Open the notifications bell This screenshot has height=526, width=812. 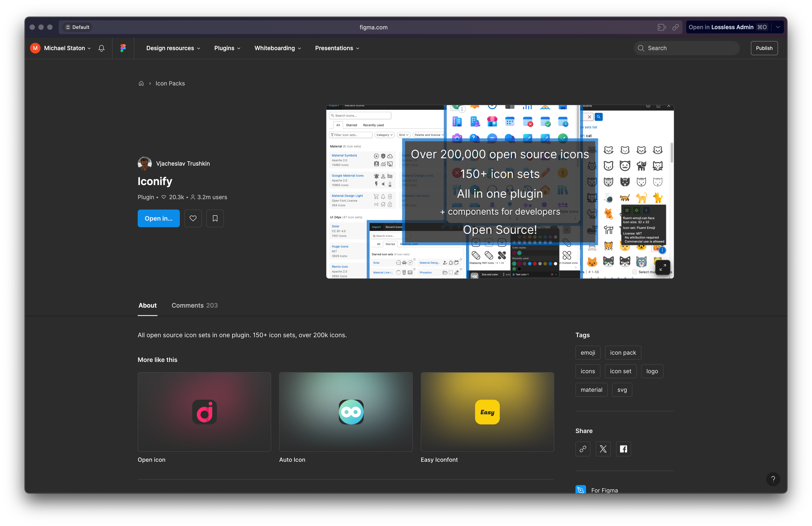(101, 48)
